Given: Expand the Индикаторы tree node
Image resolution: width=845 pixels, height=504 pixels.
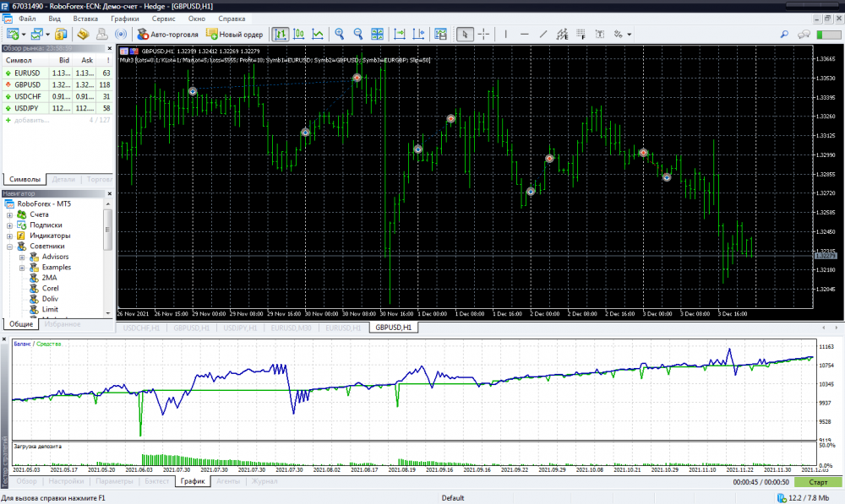Looking at the screenshot, I should (x=9, y=236).
